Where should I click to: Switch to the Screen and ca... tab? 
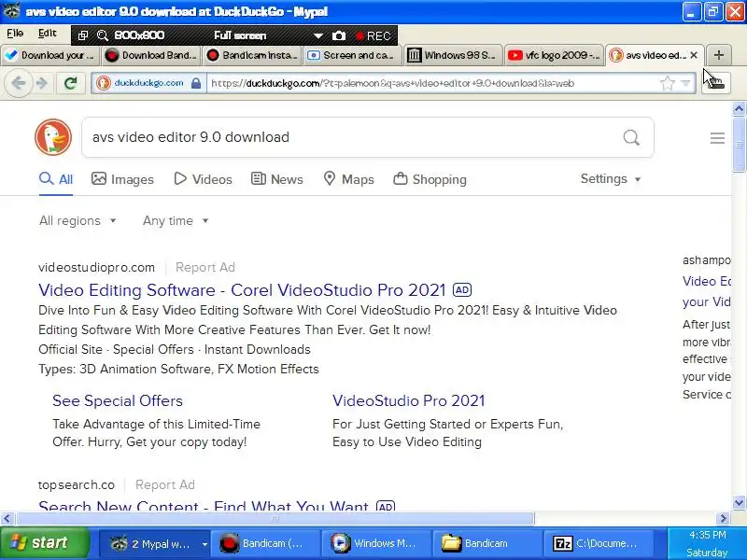[x=352, y=55]
